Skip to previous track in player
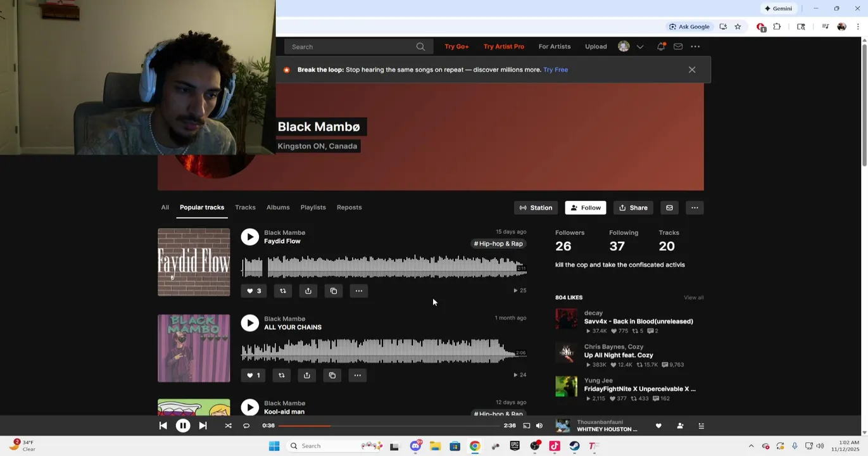868x456 pixels. point(163,426)
